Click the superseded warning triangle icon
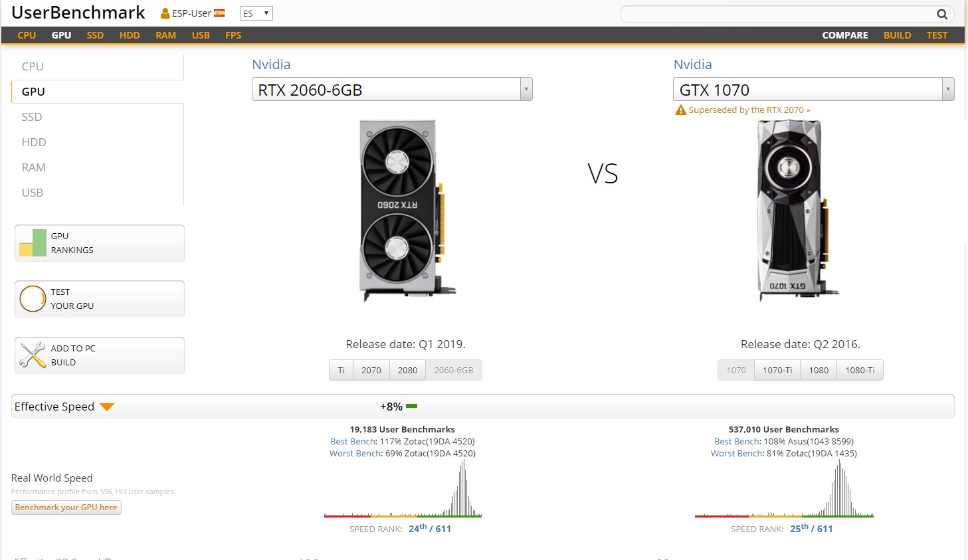The image size is (968, 560). point(680,110)
